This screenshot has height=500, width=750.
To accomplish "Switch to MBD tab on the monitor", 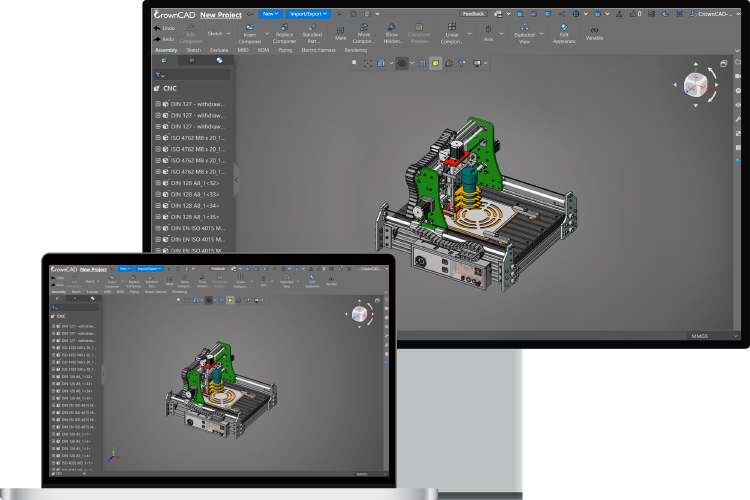I will (243, 50).
